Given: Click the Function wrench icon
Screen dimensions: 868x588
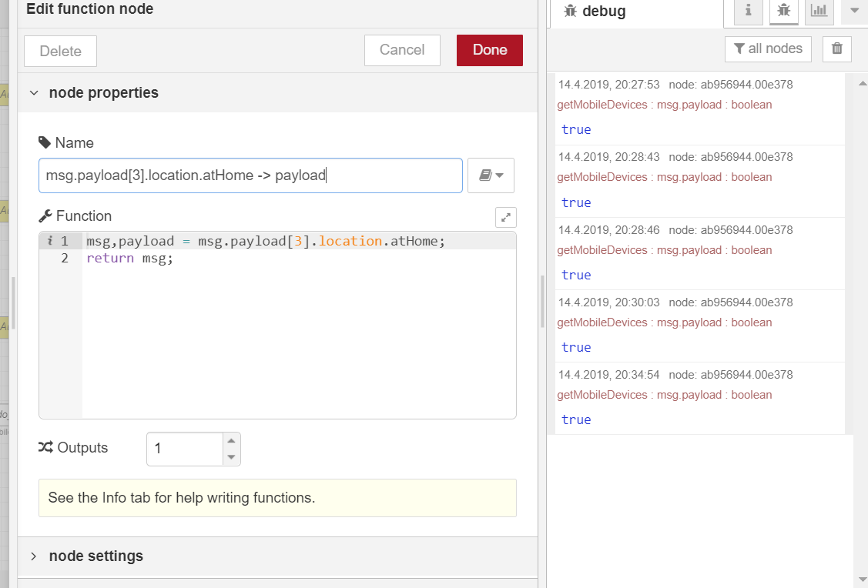Looking at the screenshot, I should tap(45, 215).
